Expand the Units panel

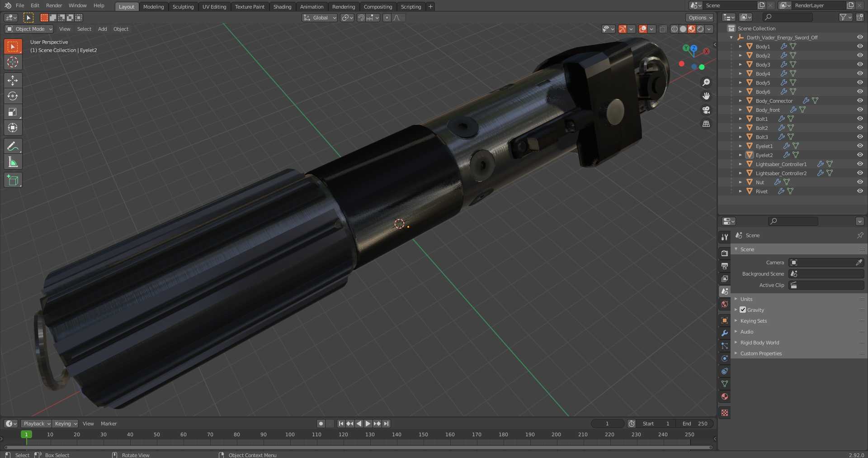746,299
